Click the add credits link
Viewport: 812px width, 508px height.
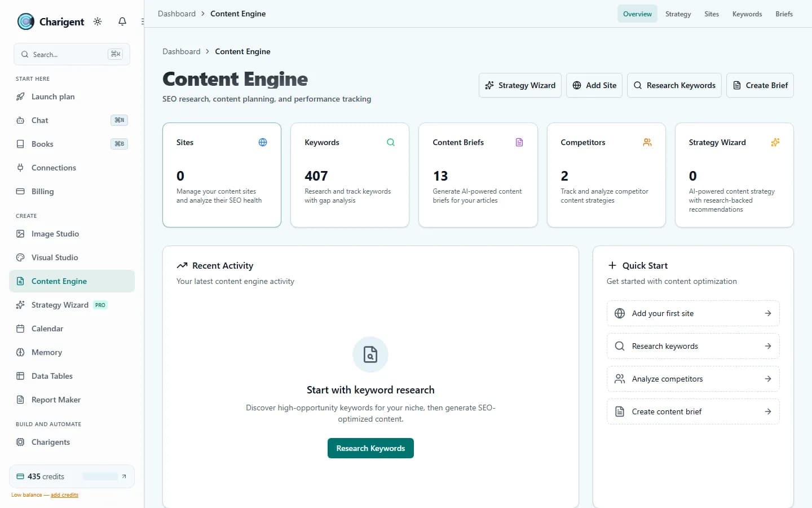[x=64, y=495]
